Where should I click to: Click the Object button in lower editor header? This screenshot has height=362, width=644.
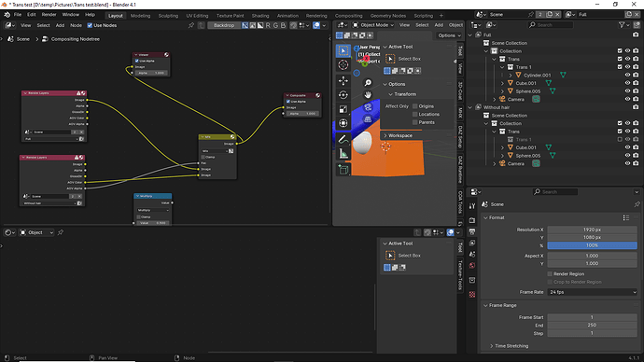click(36, 232)
